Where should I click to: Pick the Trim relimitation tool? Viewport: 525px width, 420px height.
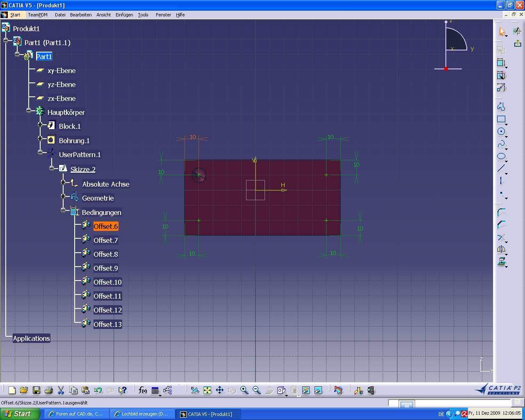(501, 237)
